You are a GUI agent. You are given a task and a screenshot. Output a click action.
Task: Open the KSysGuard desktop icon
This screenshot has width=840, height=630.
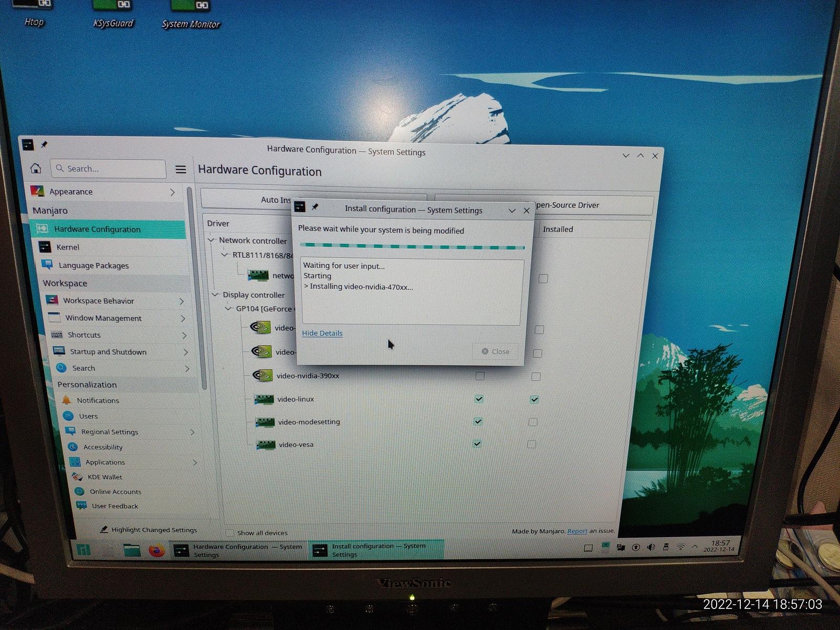pos(113,14)
